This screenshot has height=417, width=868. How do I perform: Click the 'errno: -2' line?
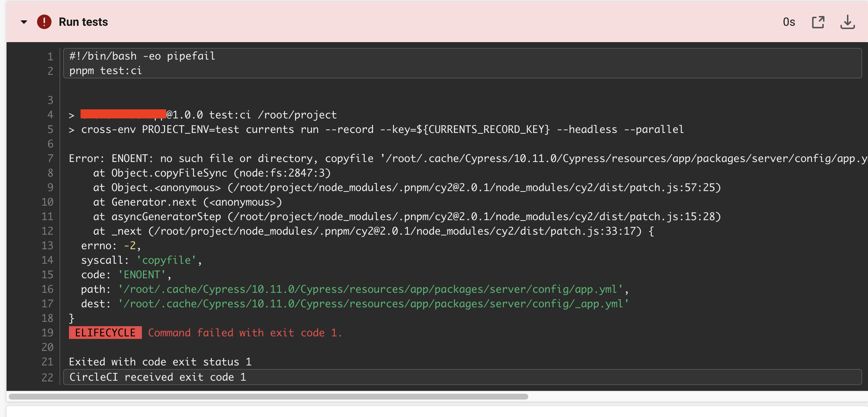(x=111, y=246)
